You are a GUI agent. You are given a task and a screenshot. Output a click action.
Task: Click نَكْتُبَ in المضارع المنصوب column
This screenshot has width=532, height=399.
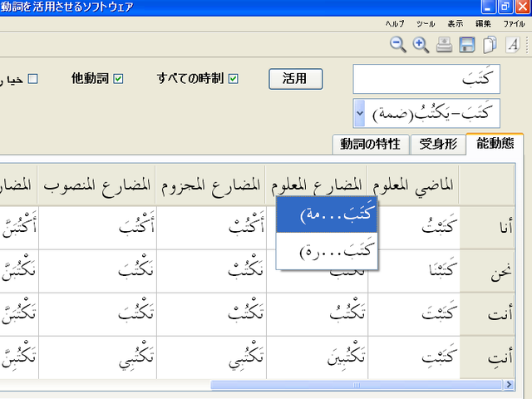(98, 272)
